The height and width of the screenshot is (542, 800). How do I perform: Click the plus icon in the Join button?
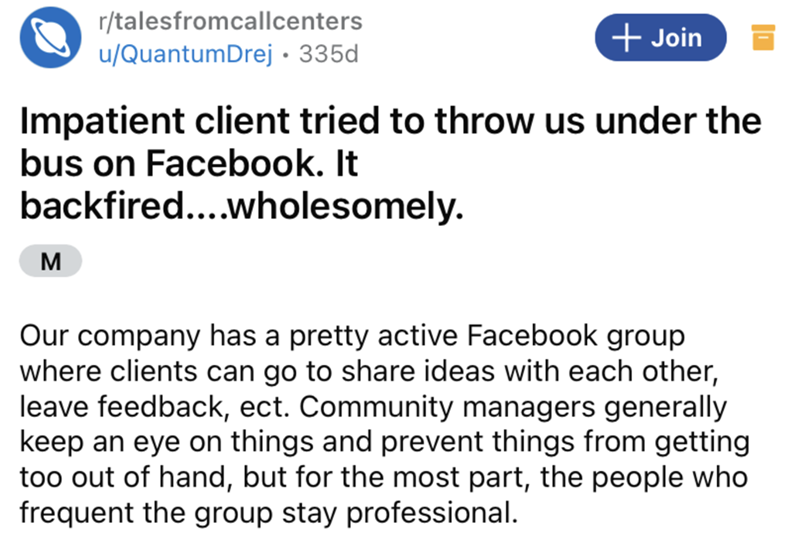627,38
